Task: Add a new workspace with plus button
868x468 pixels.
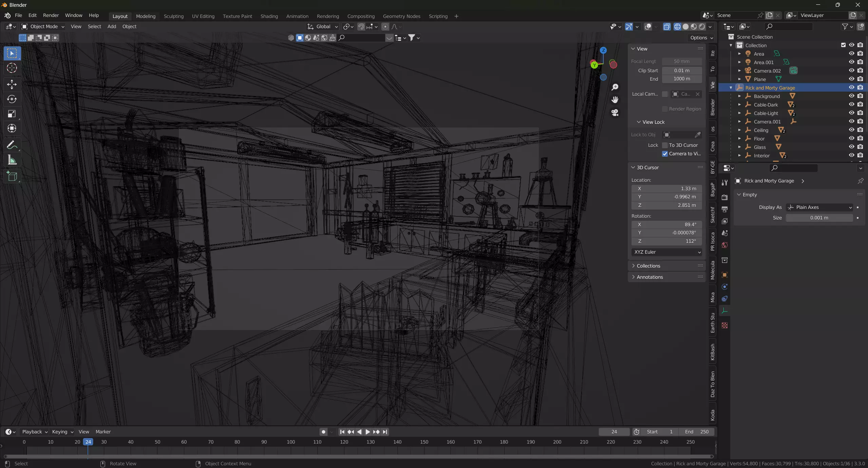Action: tap(456, 16)
